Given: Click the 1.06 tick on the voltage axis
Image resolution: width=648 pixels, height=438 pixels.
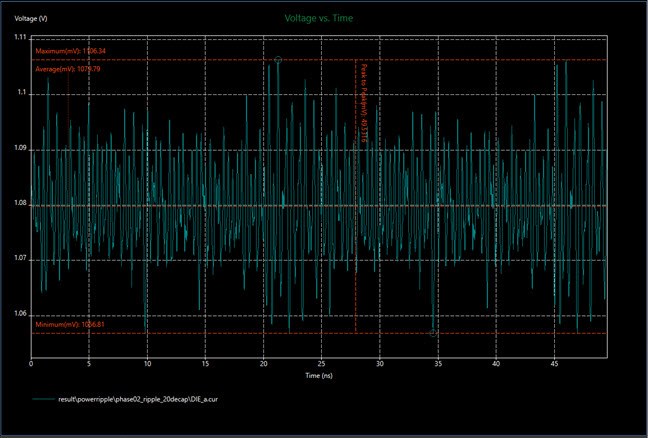Looking at the screenshot, I should coord(19,315).
